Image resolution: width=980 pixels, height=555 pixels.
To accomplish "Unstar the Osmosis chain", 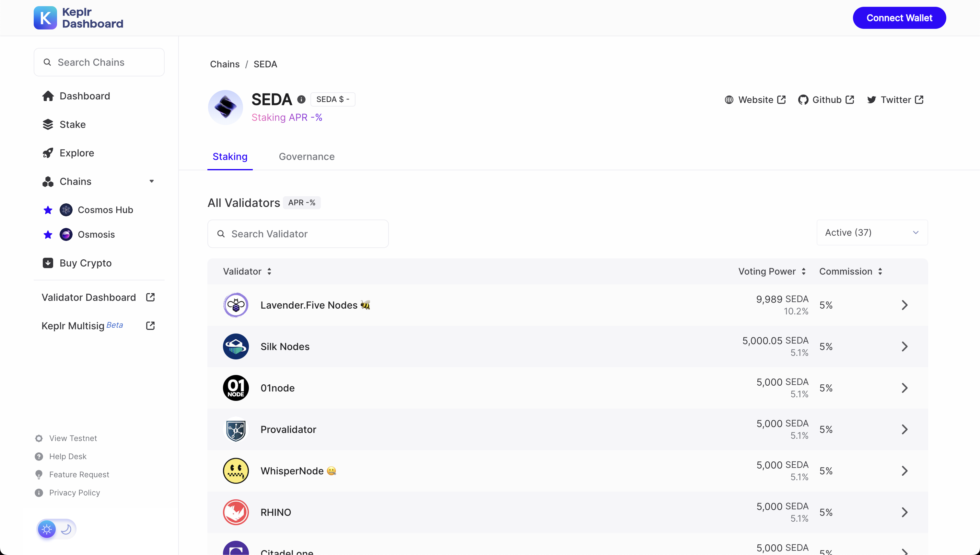I will 48,235.
